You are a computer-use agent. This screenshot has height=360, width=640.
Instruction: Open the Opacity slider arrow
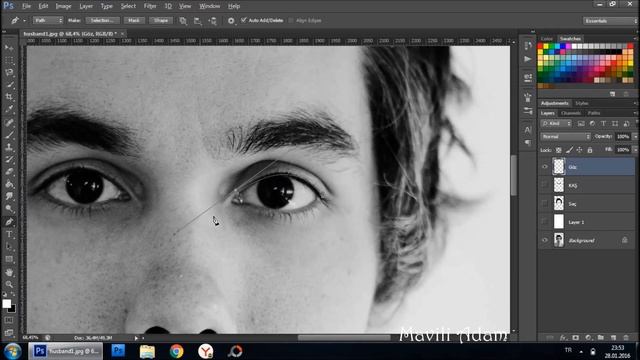tap(635, 137)
